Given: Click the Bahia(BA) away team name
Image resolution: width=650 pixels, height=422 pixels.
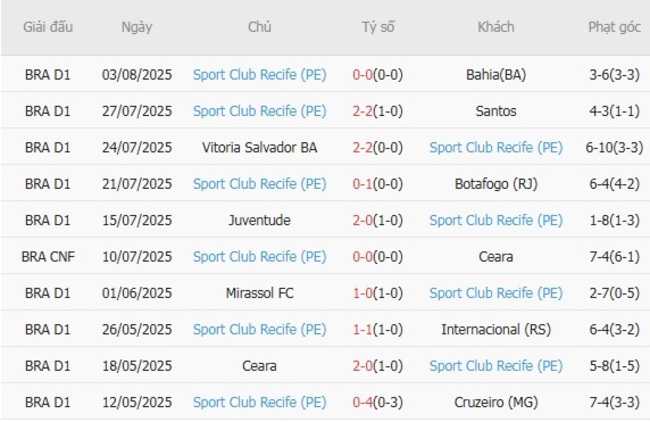Looking at the screenshot, I should (x=496, y=73).
